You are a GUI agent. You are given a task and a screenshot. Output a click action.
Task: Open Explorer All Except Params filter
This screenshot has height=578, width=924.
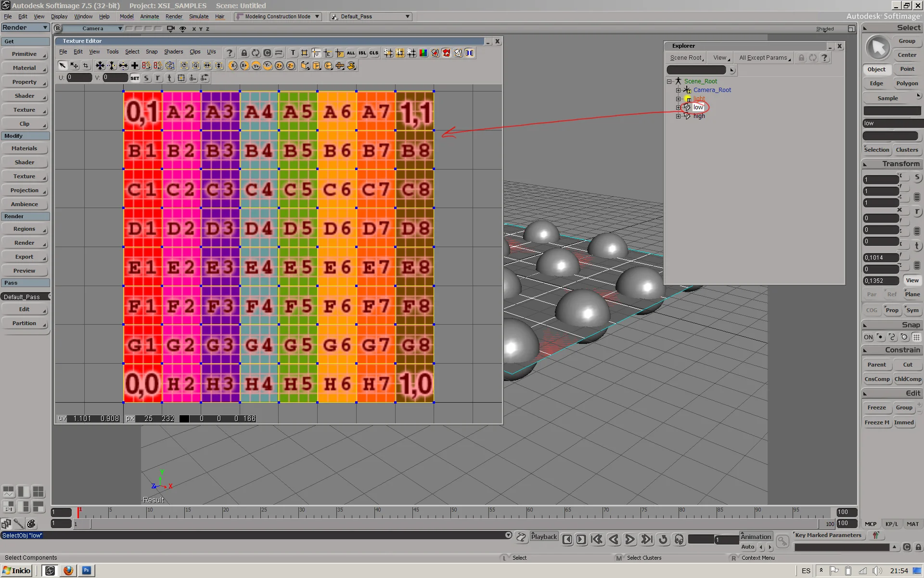pyautogui.click(x=765, y=58)
